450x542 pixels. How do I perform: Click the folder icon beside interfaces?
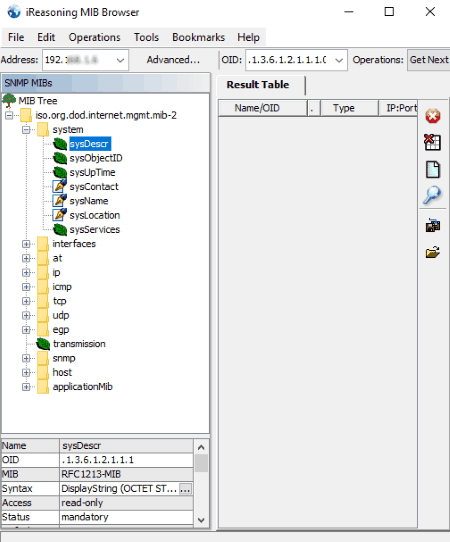[43, 244]
